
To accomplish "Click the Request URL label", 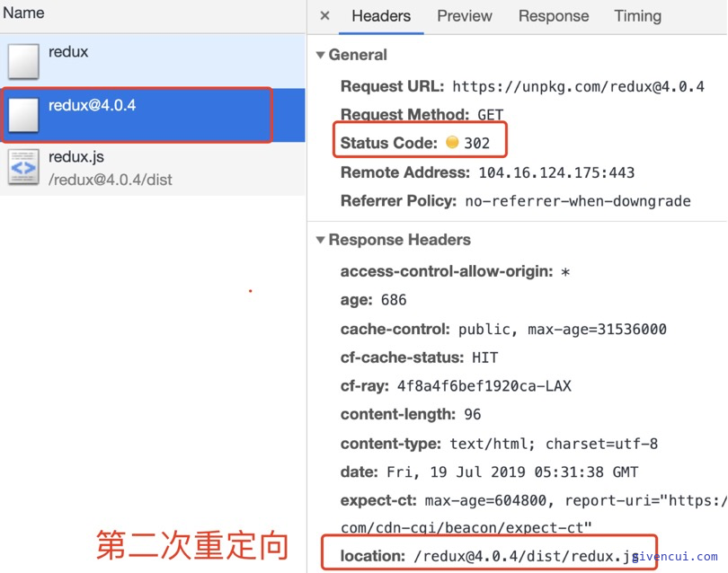I will (x=393, y=87).
